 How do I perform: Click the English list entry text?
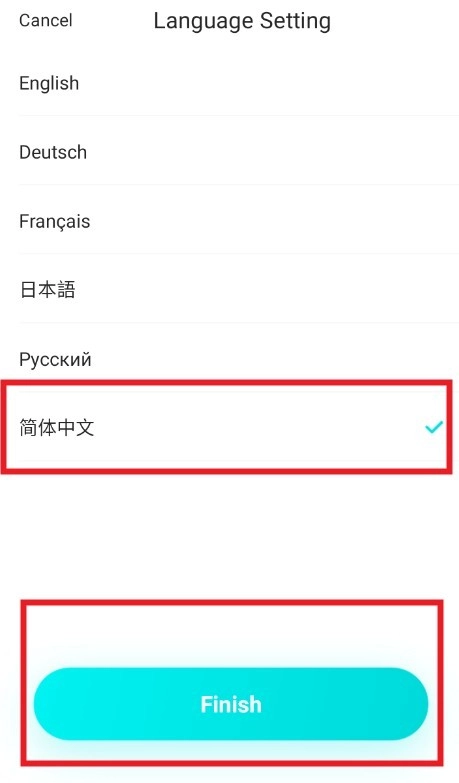(49, 83)
